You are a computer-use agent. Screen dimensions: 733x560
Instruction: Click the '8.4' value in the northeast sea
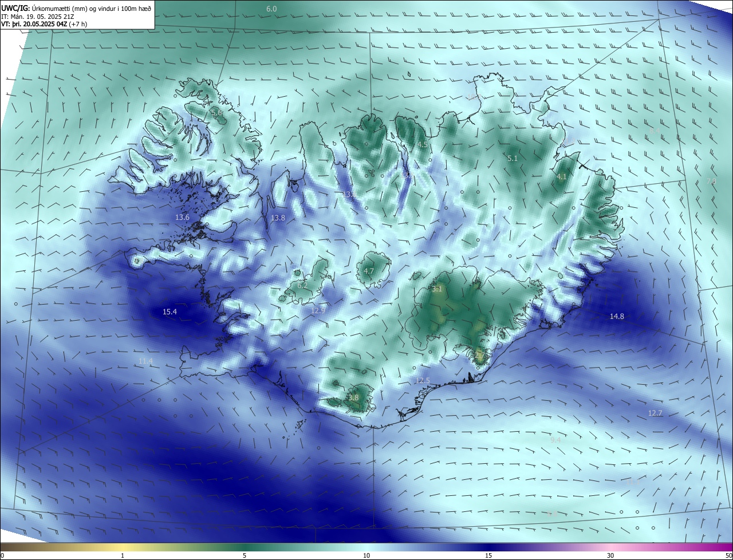(x=654, y=131)
